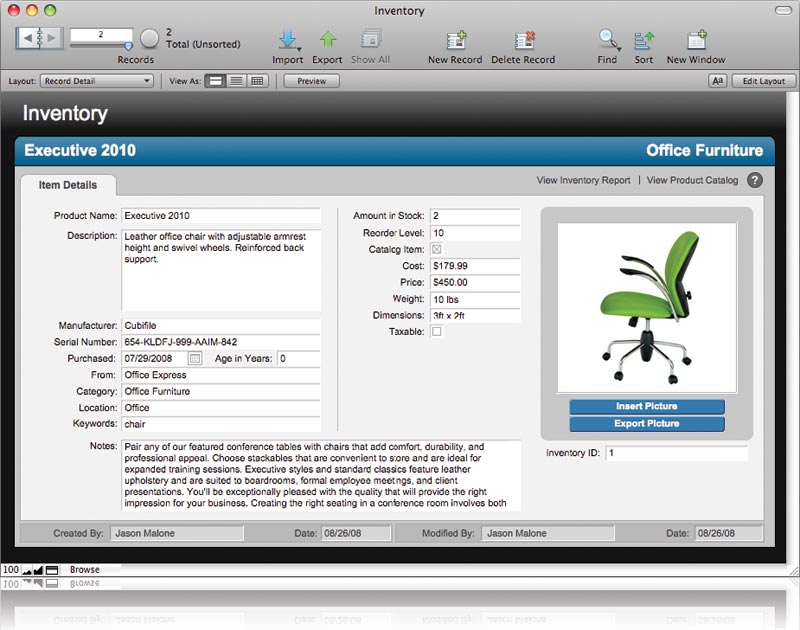This screenshot has height=630, width=800.
Task: Click the Modified By field
Action: (548, 533)
